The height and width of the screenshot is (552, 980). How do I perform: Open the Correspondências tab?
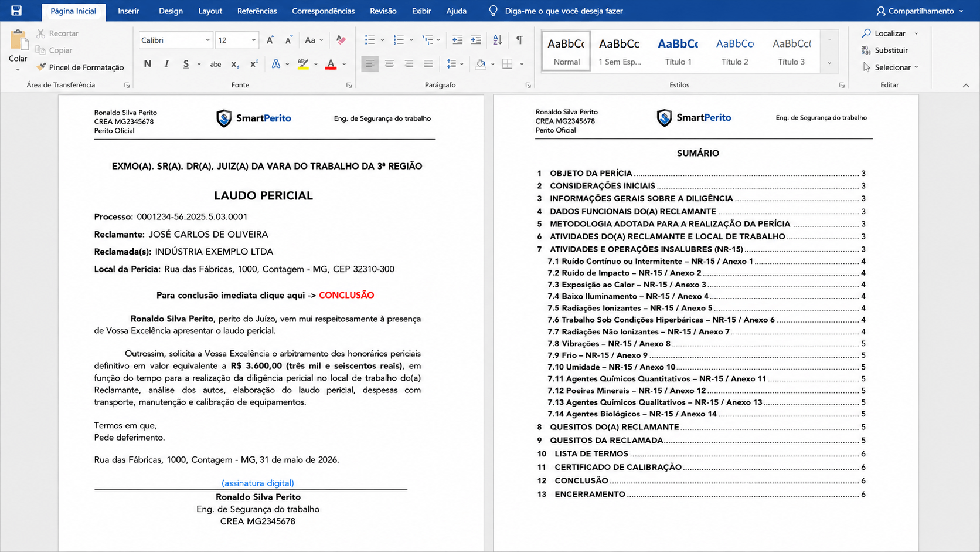click(323, 11)
